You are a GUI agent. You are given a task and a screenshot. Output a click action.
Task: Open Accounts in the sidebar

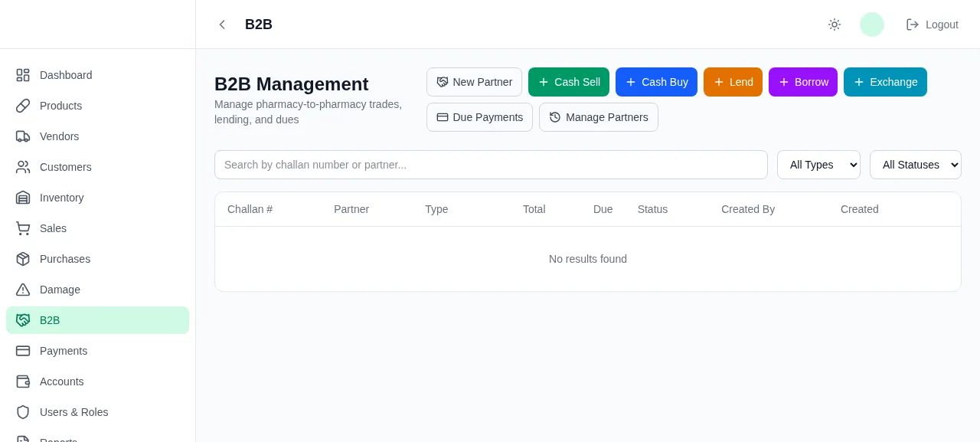coord(97,381)
